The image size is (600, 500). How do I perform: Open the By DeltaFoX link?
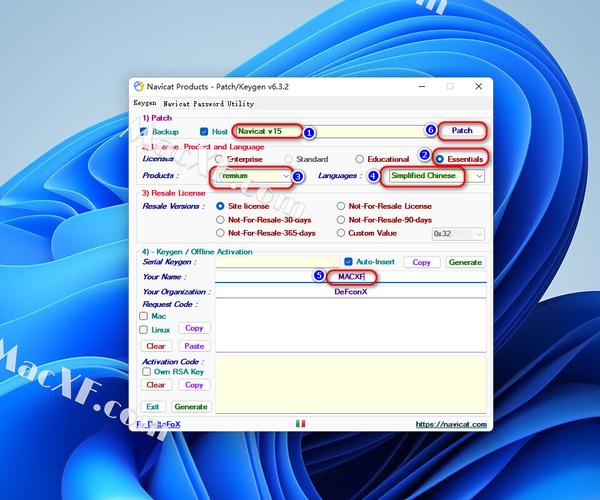158,424
